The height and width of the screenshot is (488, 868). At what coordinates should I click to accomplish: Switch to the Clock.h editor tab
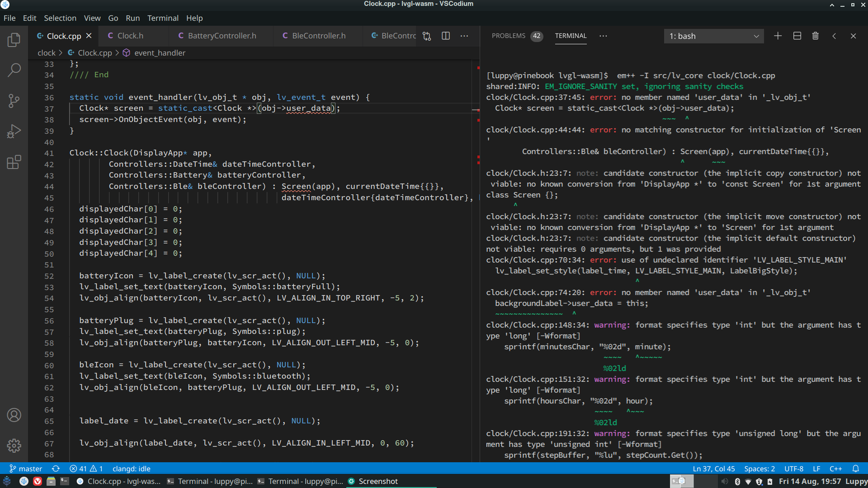click(x=130, y=36)
